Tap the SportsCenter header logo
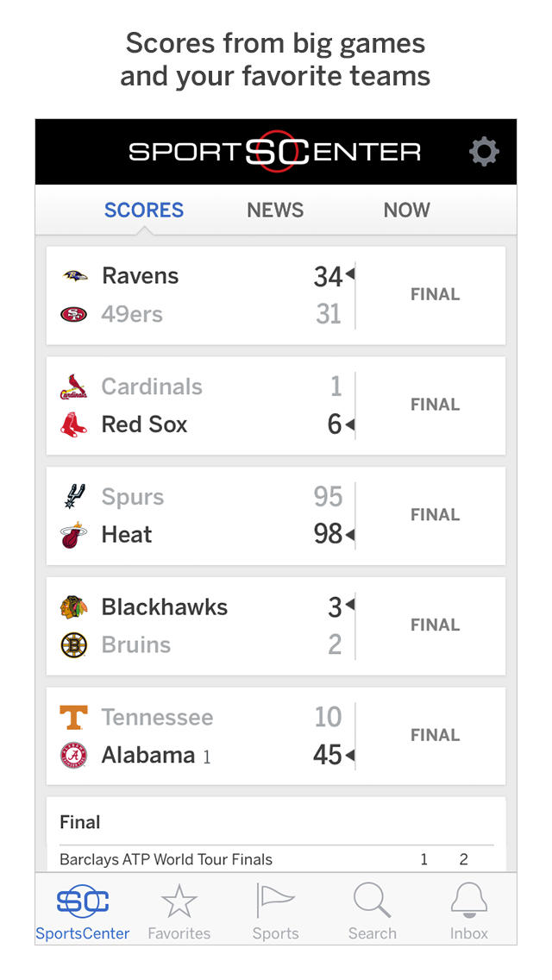Screen dimensions: 552x980 (275, 152)
